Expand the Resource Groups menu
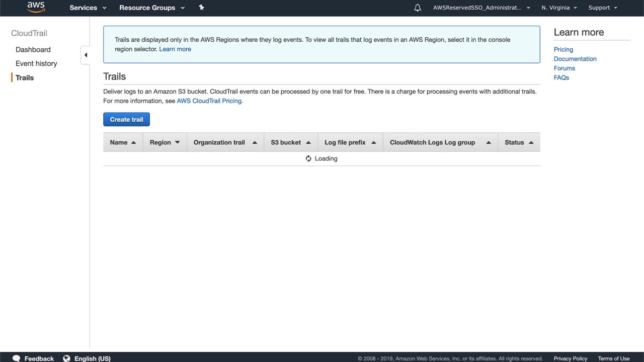Viewport: 644px width, 362px height. click(152, 8)
